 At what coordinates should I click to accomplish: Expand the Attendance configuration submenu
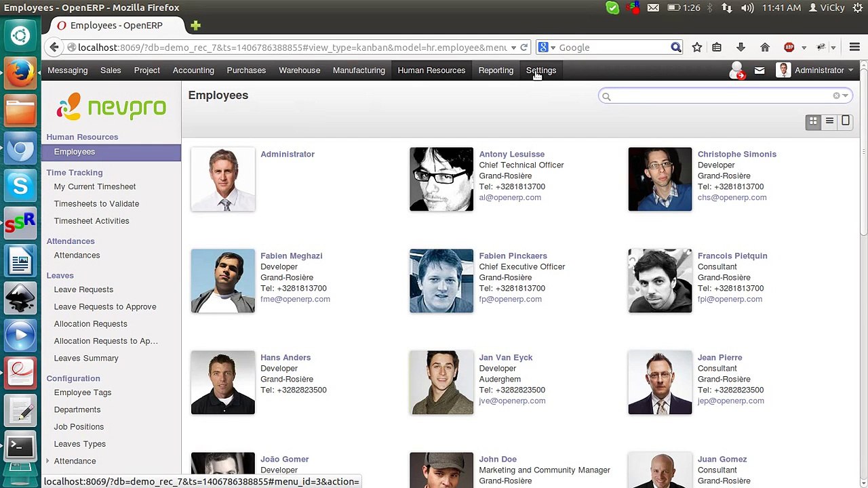(47, 461)
